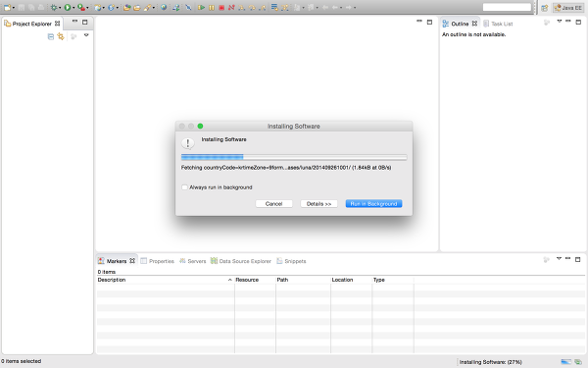Click the New Dynamic Web Project globe icon
588x368 pixels.
(x=98, y=7)
